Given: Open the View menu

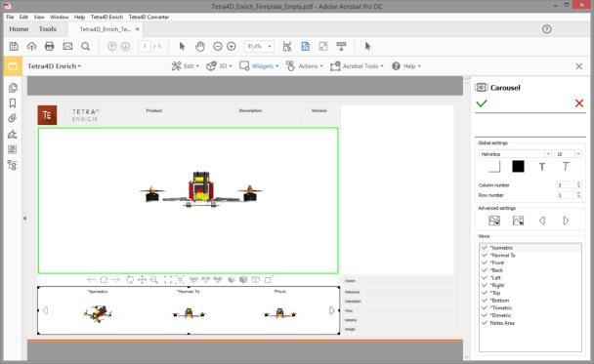Looking at the screenshot, I should (39, 17).
